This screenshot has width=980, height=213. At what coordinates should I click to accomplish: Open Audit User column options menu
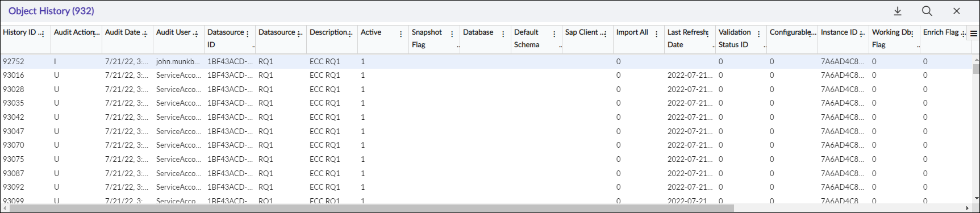point(197,34)
